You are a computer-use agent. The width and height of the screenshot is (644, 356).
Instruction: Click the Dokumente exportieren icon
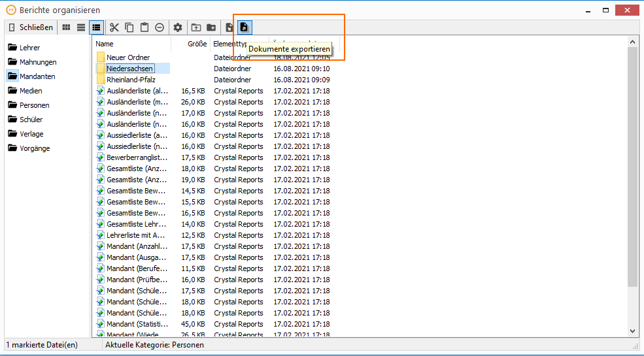(245, 27)
